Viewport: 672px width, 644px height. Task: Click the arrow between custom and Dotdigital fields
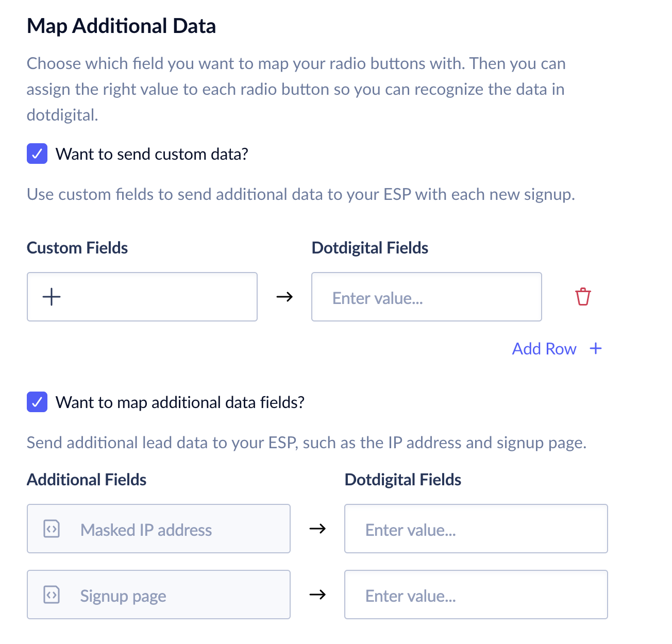pos(284,297)
